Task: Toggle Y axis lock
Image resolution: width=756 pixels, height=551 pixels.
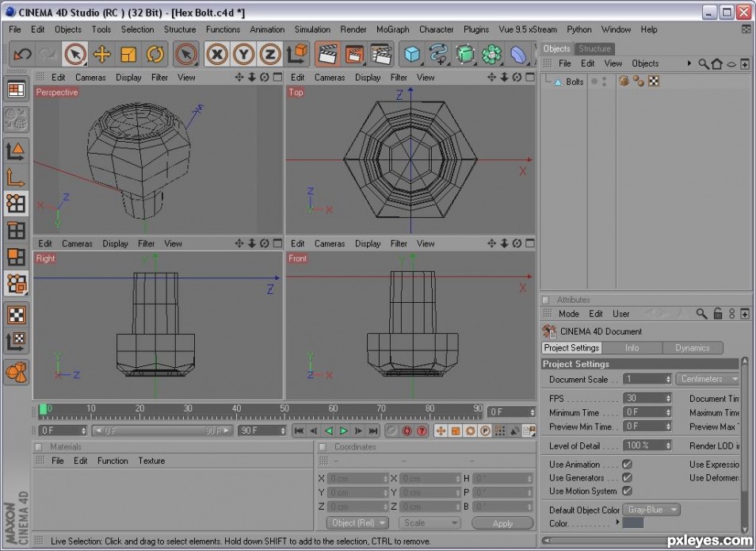Action: (243, 54)
